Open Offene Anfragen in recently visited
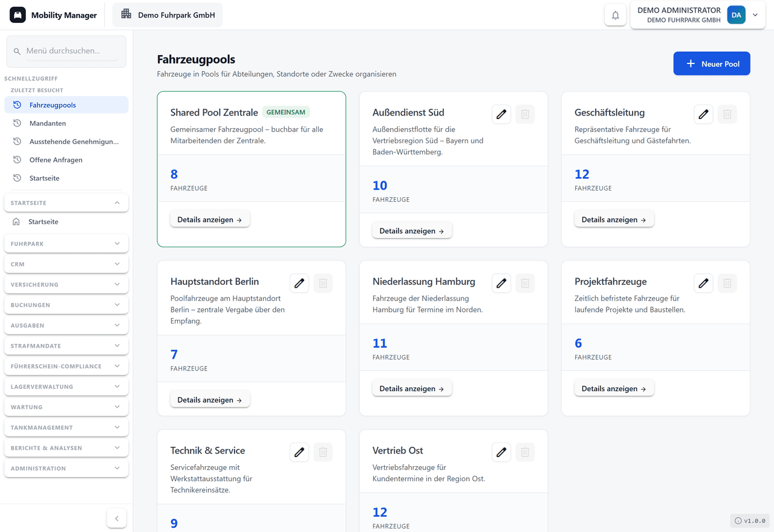774x532 pixels. pyautogui.click(x=67, y=160)
